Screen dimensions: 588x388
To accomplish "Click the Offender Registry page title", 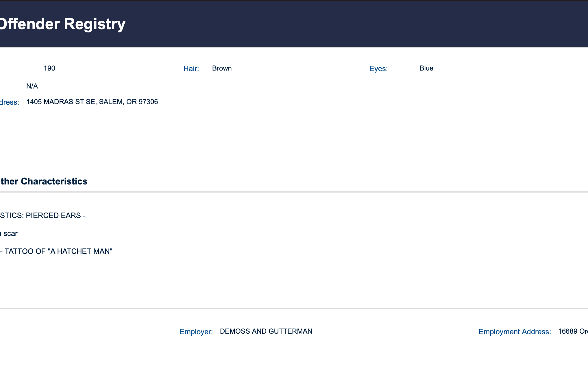I will (x=62, y=24).
